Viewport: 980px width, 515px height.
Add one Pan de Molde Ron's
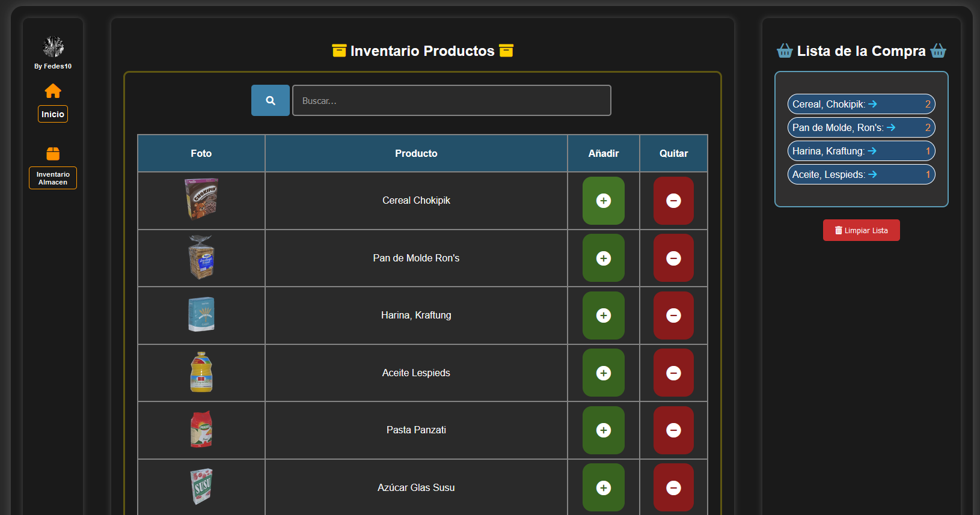pos(604,258)
